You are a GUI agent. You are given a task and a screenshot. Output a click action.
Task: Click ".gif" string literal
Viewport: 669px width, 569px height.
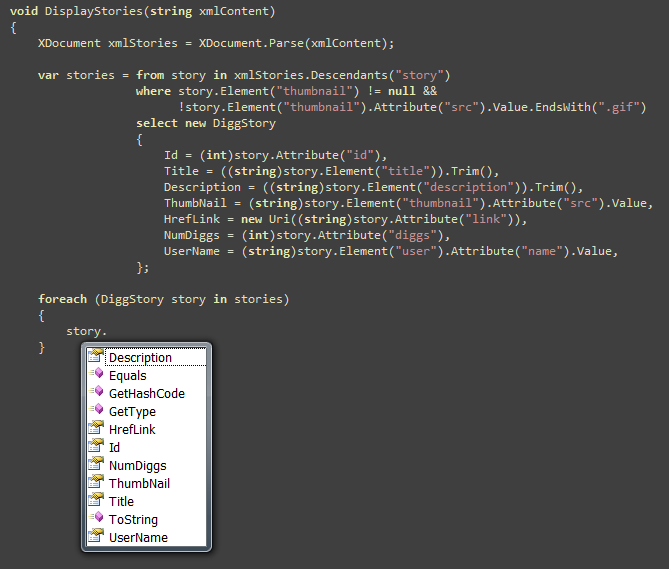pos(618,107)
